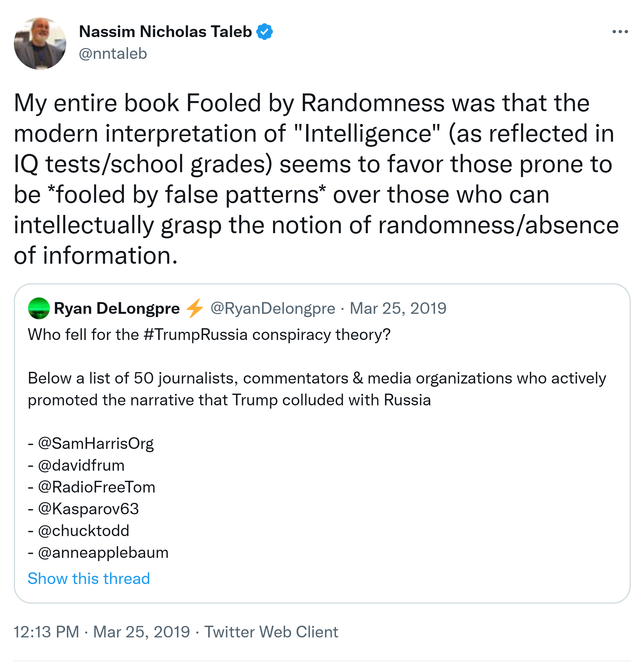Open the @SamHarrisOrg mention
Screen dimensions: 644x672
pos(96,443)
